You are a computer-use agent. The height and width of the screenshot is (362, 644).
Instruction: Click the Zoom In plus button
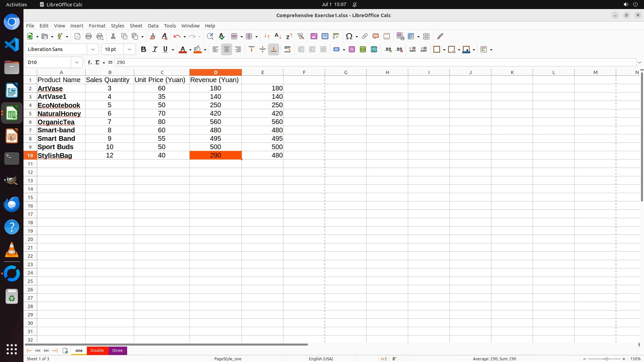point(624,359)
